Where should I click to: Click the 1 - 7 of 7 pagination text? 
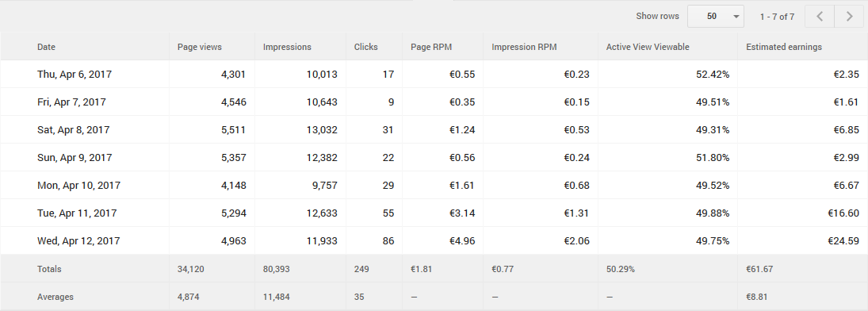(777, 17)
